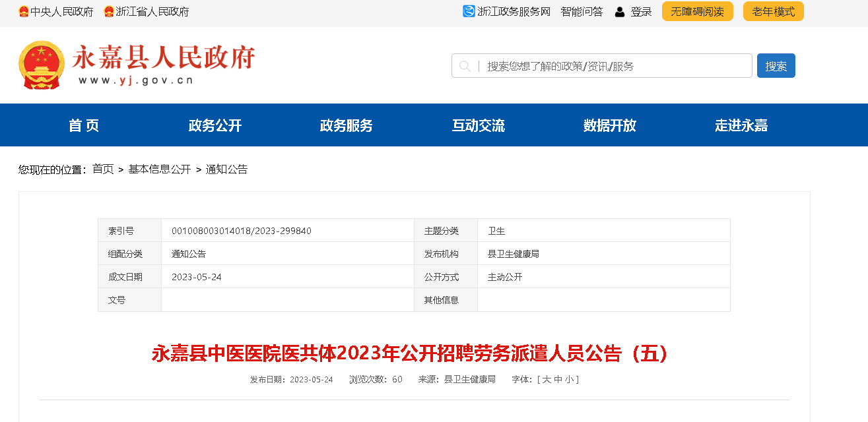The height and width of the screenshot is (422, 868).
Task: Open the 智能问答 link
Action: tap(582, 12)
